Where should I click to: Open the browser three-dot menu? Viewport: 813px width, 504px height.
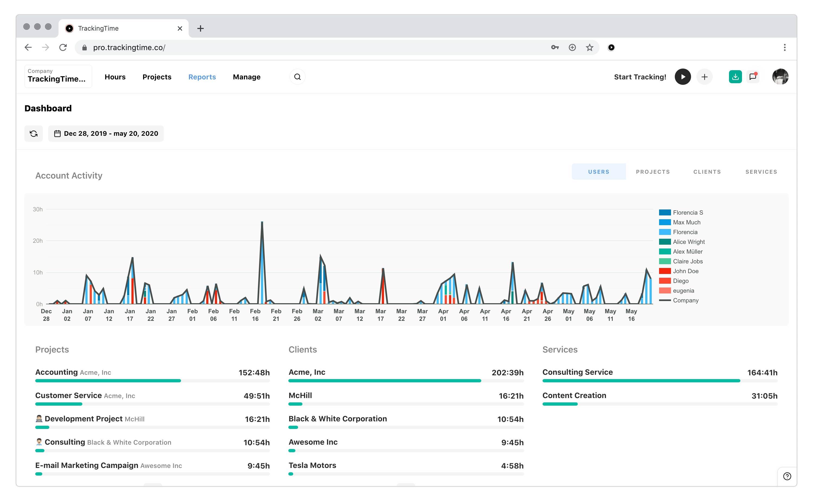[x=784, y=48]
